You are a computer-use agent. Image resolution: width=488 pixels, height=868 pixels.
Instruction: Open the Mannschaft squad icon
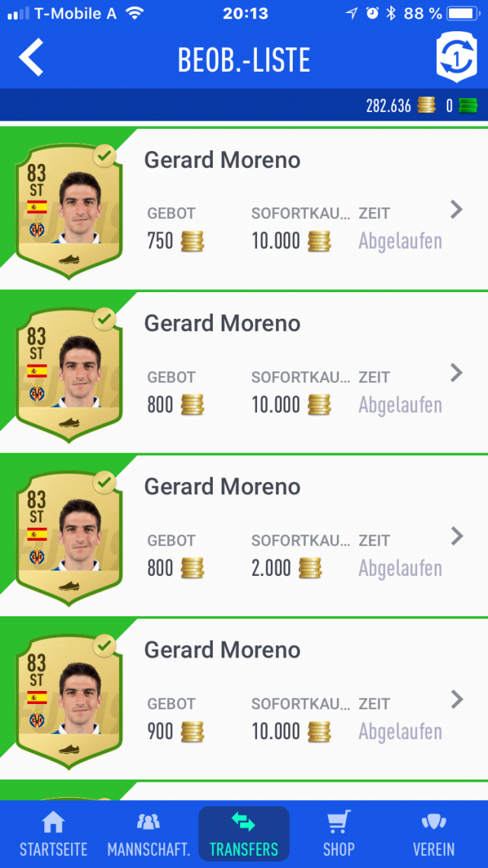coord(148,822)
